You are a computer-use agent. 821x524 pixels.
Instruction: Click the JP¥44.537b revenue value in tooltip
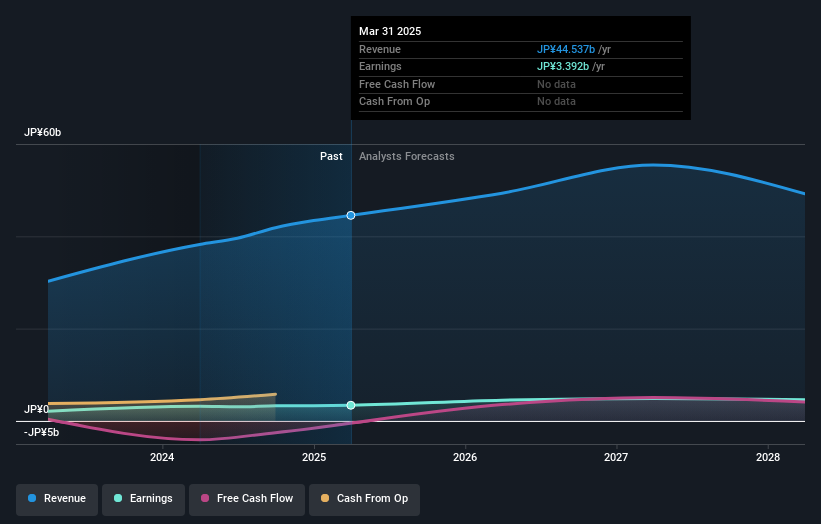(x=566, y=49)
